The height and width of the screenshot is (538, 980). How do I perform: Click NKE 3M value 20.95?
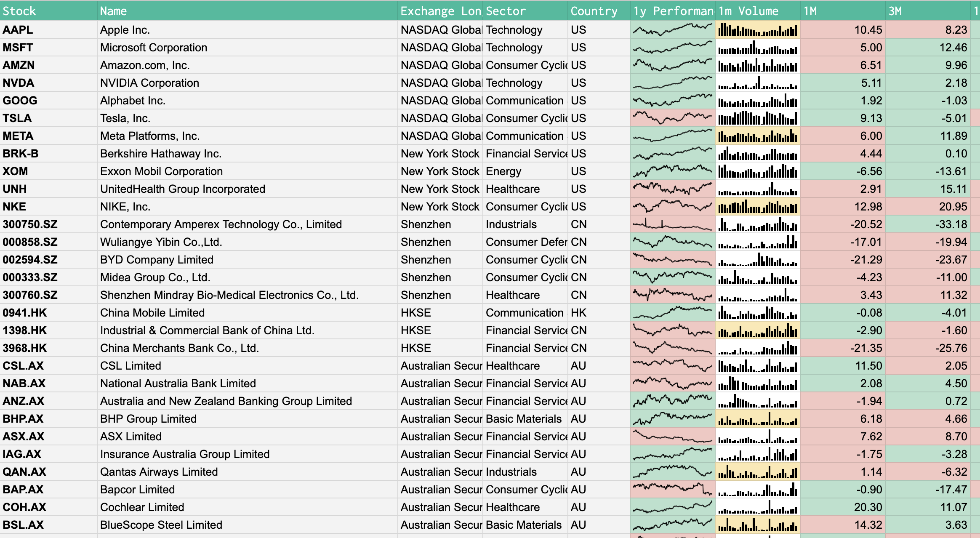[927, 207]
